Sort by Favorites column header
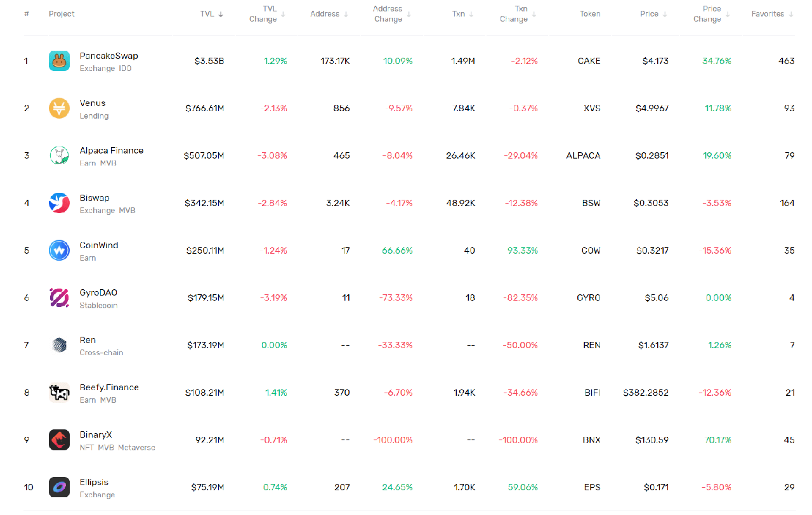The width and height of the screenshot is (812, 515). 773,14
